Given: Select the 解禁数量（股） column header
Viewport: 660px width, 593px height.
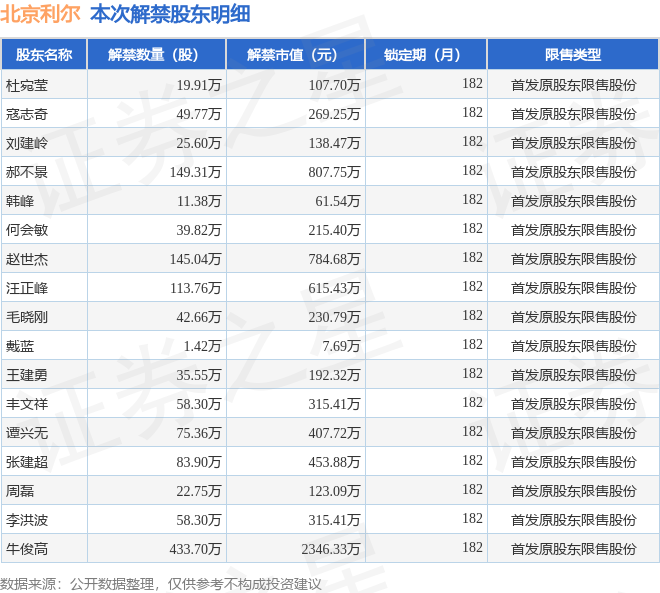Looking at the screenshot, I should click(x=157, y=54).
